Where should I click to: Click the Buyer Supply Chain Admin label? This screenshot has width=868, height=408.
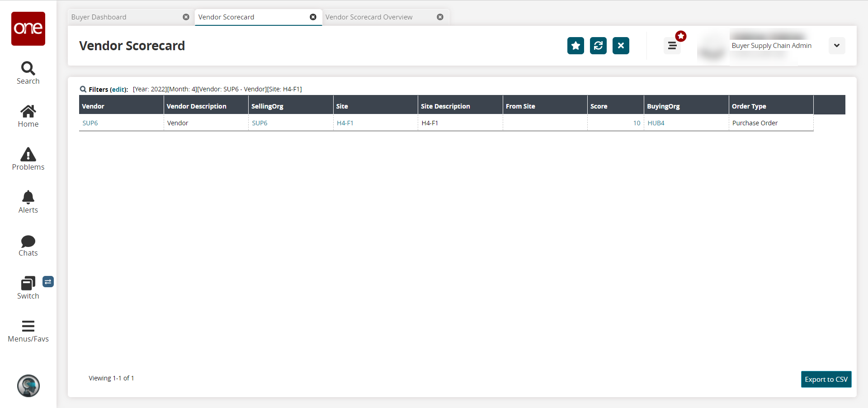click(772, 46)
